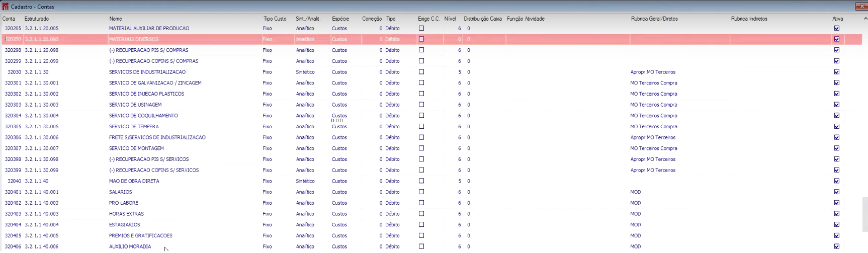
Task: Sort by the Conta column header
Action: click(x=9, y=19)
